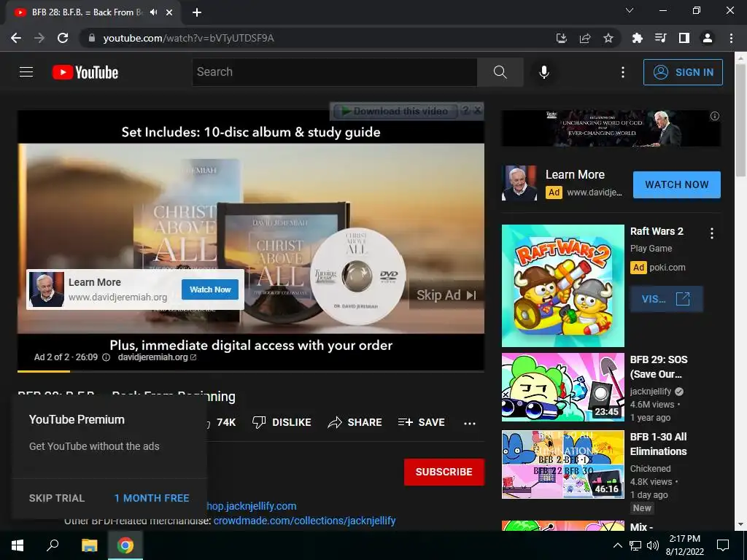Open crowdmade.com/collections/jacknjellify link

coord(304,521)
